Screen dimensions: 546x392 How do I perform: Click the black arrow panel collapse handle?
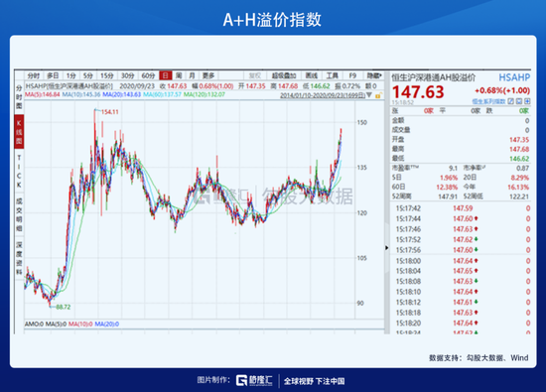(386, 248)
